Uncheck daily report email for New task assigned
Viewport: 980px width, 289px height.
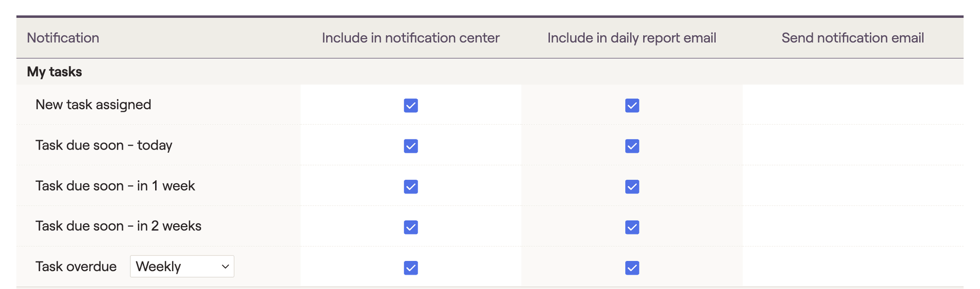pyautogui.click(x=632, y=106)
